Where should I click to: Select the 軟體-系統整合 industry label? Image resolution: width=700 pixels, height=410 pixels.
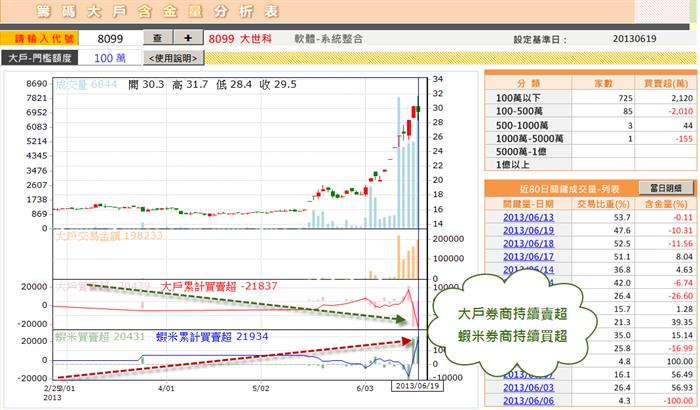tap(329, 39)
